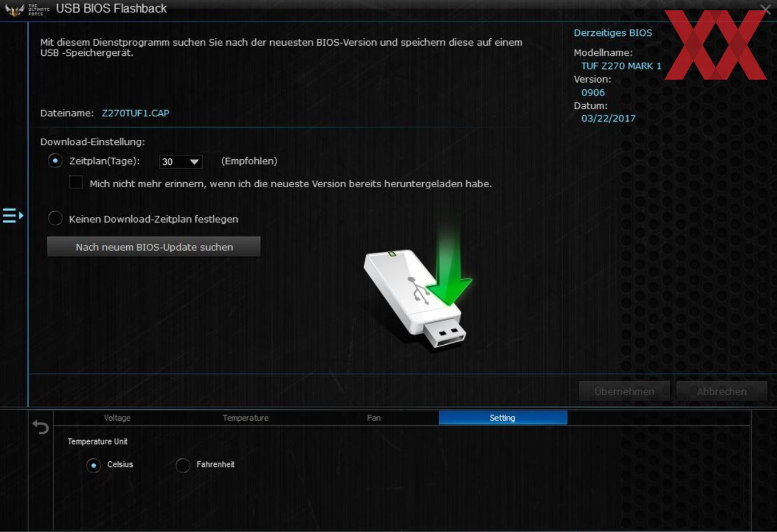Click Nach neuem BIOS-Update suchen button
Image resolution: width=777 pixels, height=532 pixels.
(154, 247)
